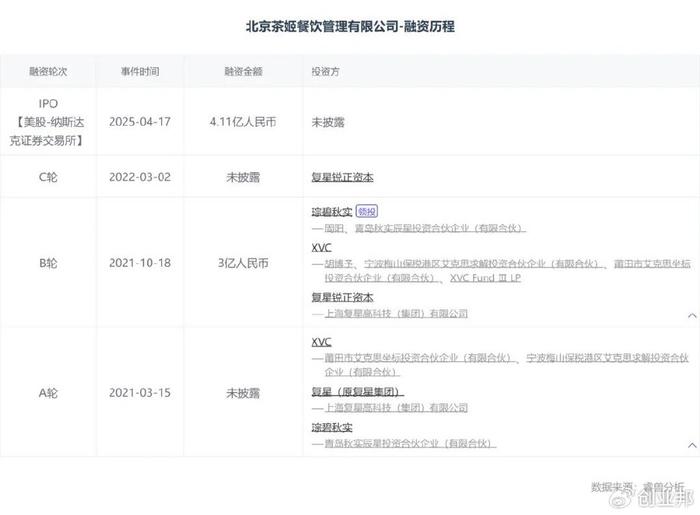
Task: Select 未披露 investor in IPO row
Action: [328, 122]
